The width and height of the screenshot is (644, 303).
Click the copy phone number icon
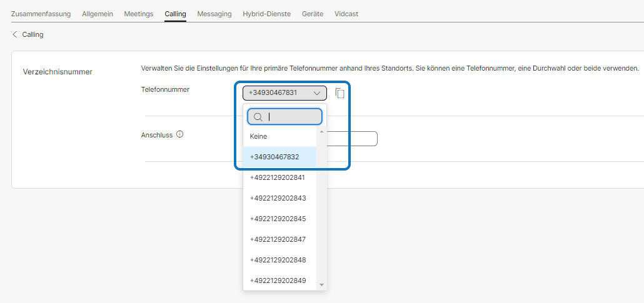click(340, 93)
